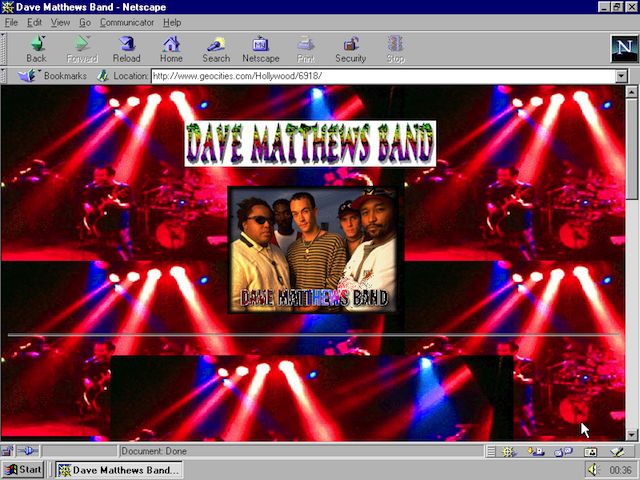Click the system tray clock 00:36
This screenshot has width=640, height=480.
pos(620,470)
